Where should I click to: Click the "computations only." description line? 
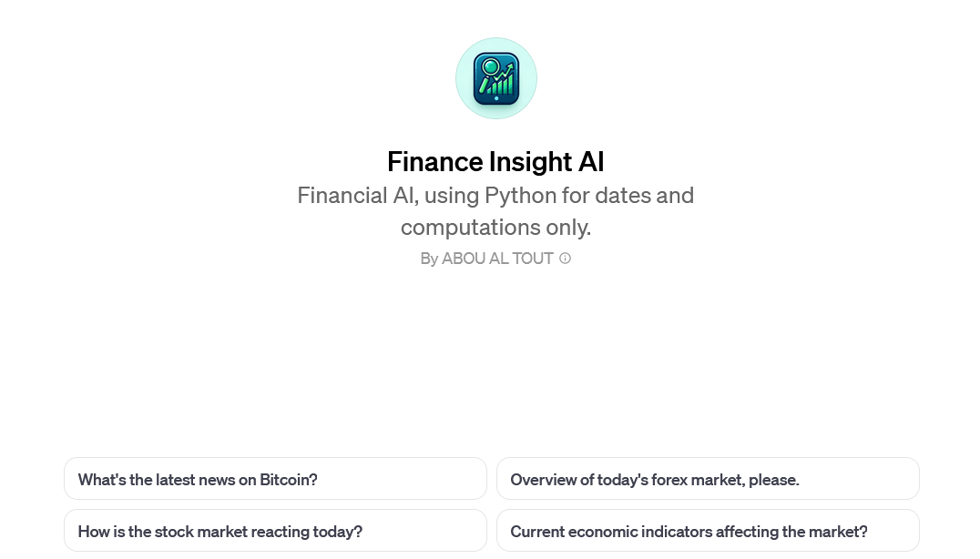pos(495,227)
